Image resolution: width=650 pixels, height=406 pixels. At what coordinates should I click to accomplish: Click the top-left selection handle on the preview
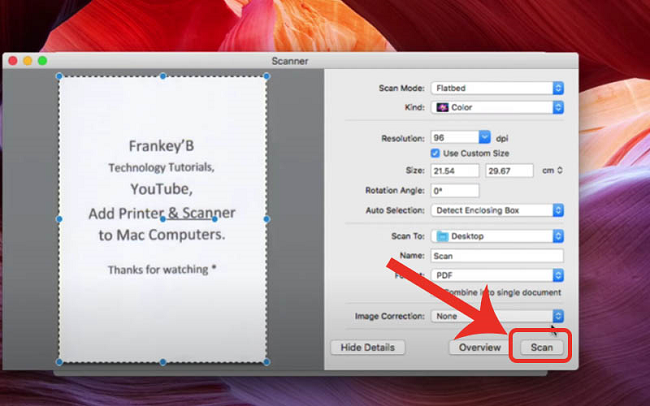[x=59, y=76]
